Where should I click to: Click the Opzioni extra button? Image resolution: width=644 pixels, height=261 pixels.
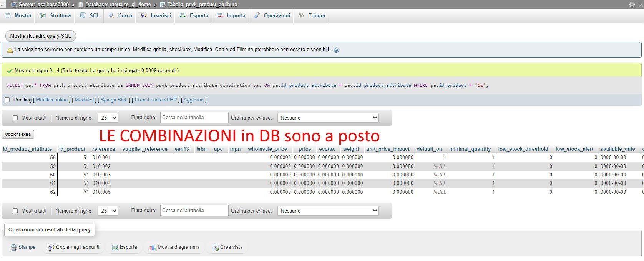click(x=18, y=134)
